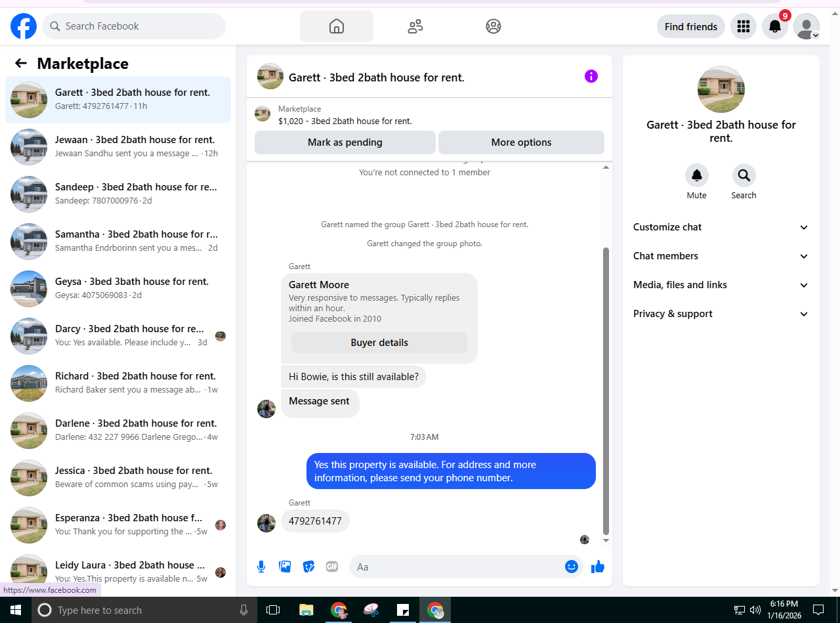Open Darlene conversation
Viewport: 840px width, 623px height.
point(118,431)
